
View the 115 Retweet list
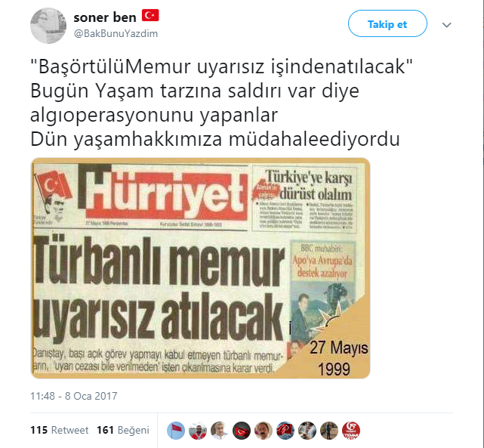tap(59, 430)
